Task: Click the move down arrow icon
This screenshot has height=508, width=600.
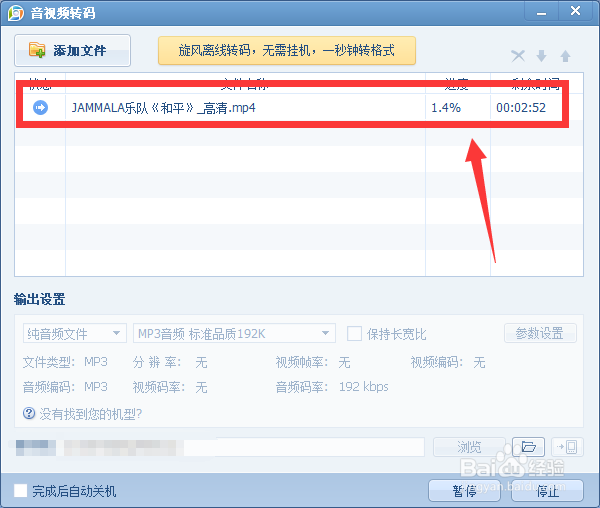Action: tap(541, 56)
